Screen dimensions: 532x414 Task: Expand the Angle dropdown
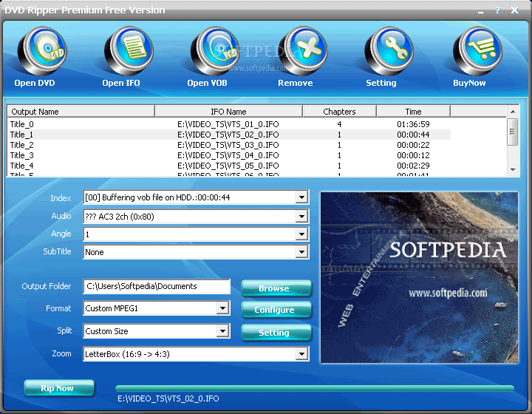tap(301, 234)
